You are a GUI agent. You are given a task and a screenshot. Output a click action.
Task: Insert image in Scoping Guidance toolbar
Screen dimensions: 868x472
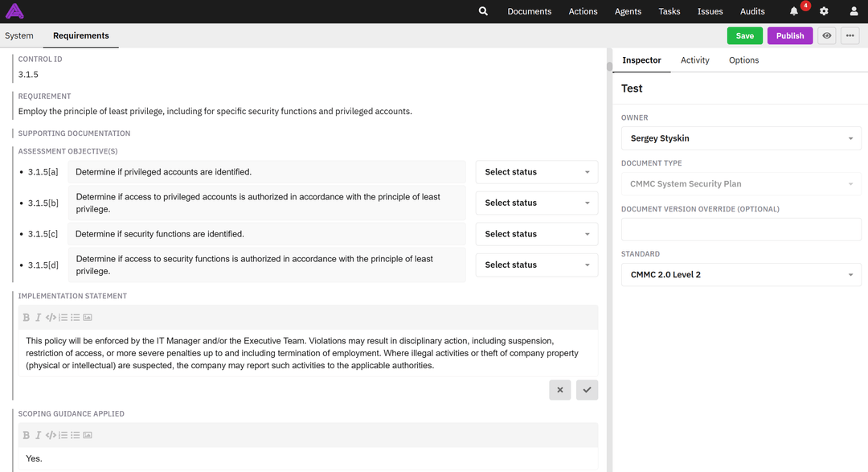tap(88, 435)
